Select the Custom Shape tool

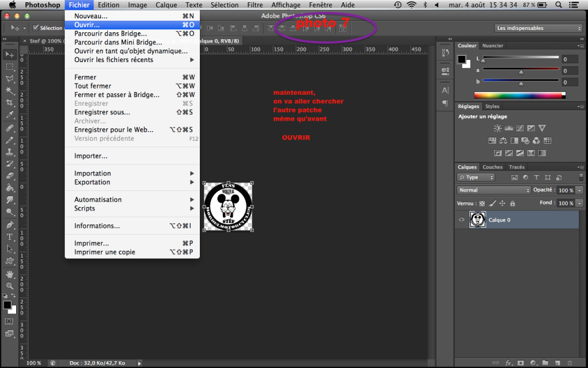(x=10, y=261)
